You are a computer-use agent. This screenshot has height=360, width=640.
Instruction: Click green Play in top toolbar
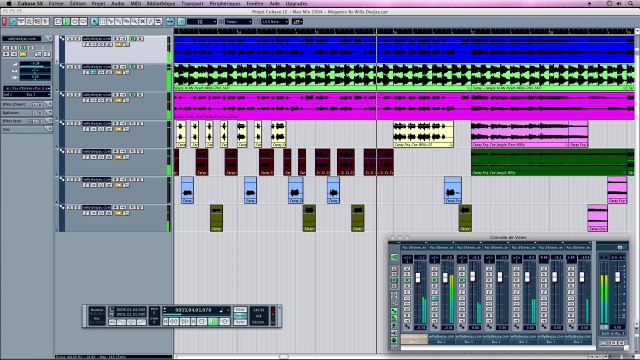(66, 21)
